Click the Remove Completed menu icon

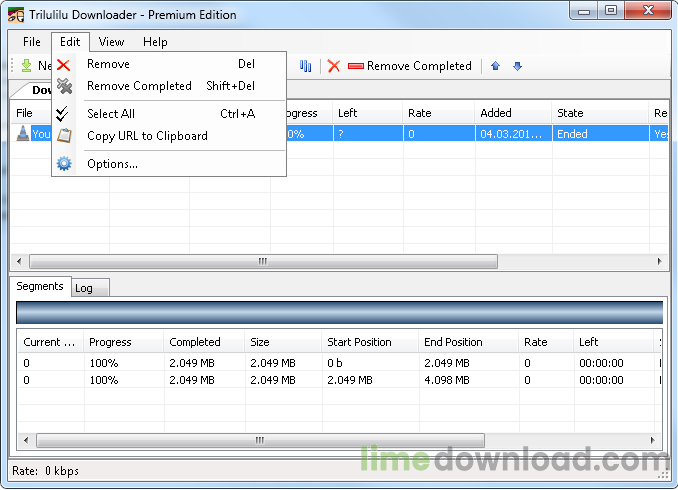pyautogui.click(x=64, y=86)
